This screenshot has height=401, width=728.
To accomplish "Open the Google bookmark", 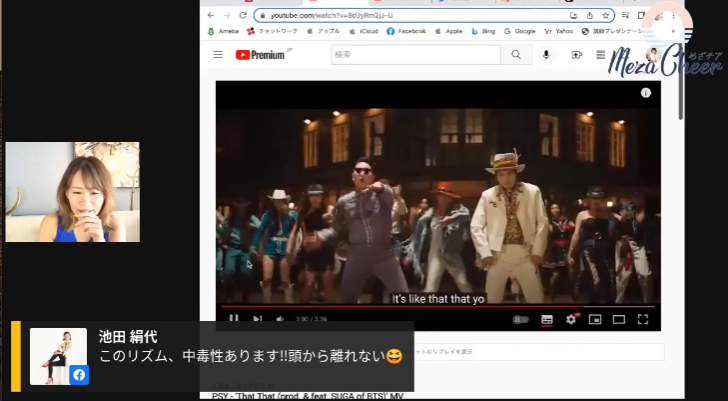I will coord(520,32).
